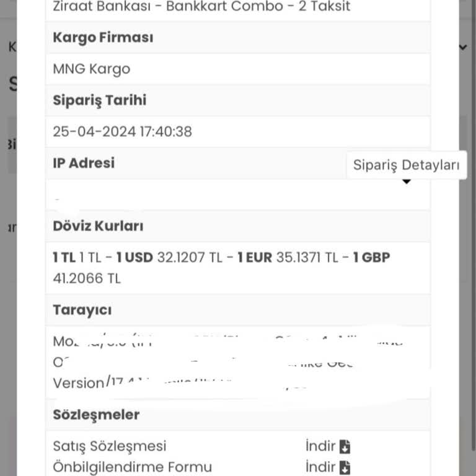Click the Sipariş Detayları tooltip

coord(406,165)
